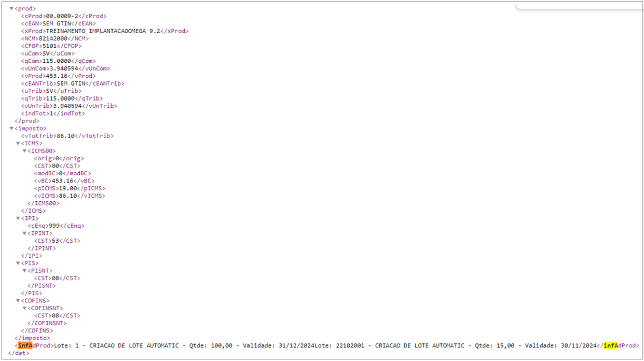
Task: Select xProd TREINAMENTO IMPLANTACAOOMEGA 9.2 line
Action: pyautogui.click(x=105, y=31)
